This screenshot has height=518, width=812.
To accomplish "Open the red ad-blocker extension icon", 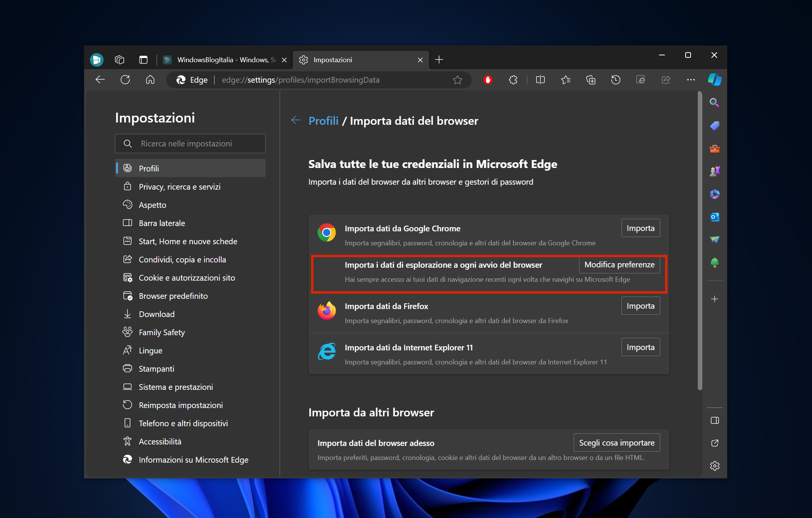I will pos(488,80).
